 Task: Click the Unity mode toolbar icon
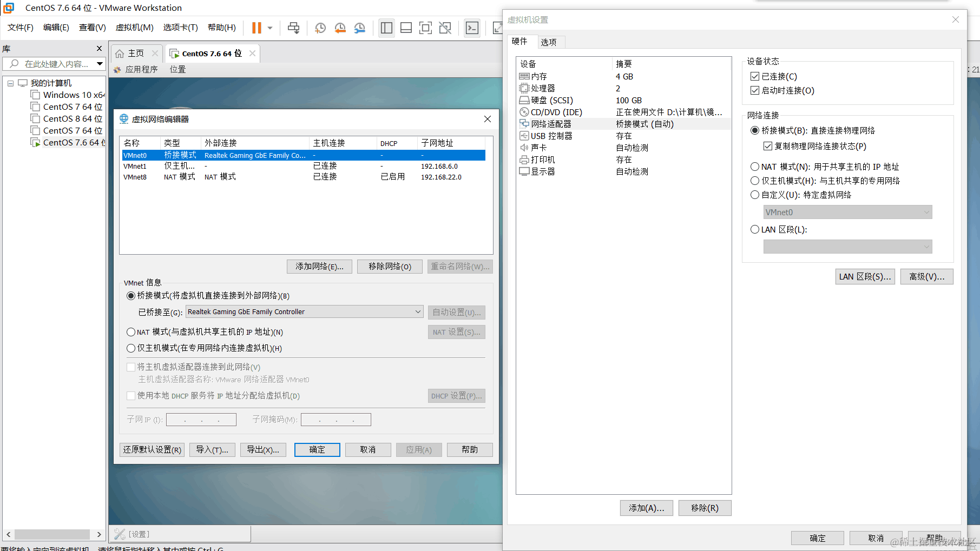(x=445, y=28)
